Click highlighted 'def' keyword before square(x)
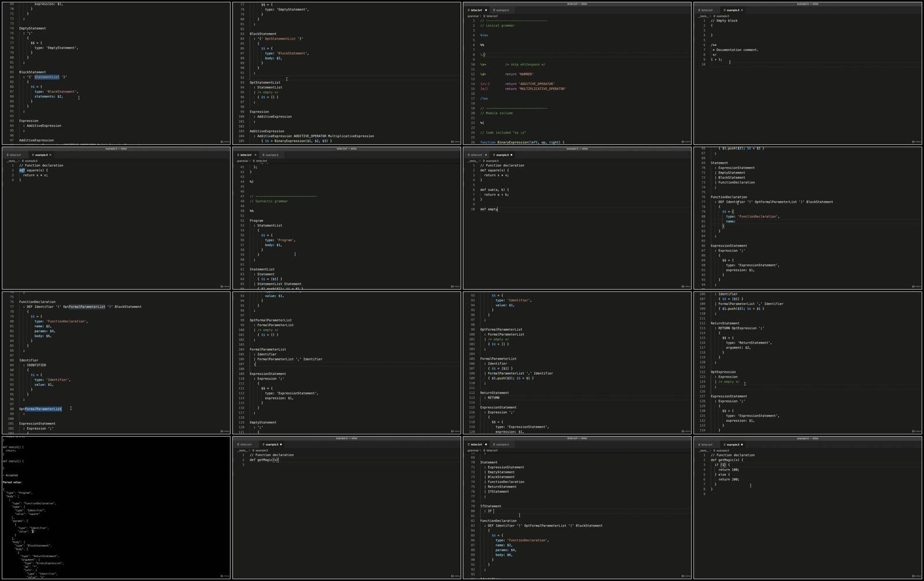 click(x=22, y=170)
